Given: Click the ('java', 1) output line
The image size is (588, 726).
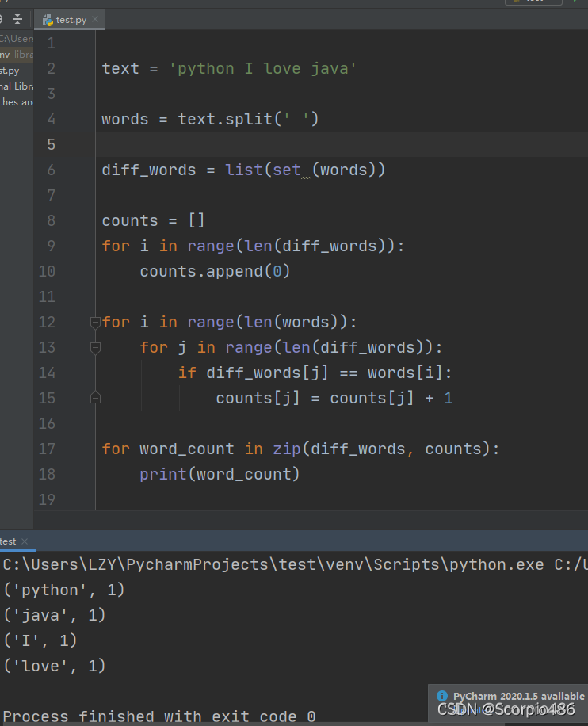Looking at the screenshot, I should point(55,615).
